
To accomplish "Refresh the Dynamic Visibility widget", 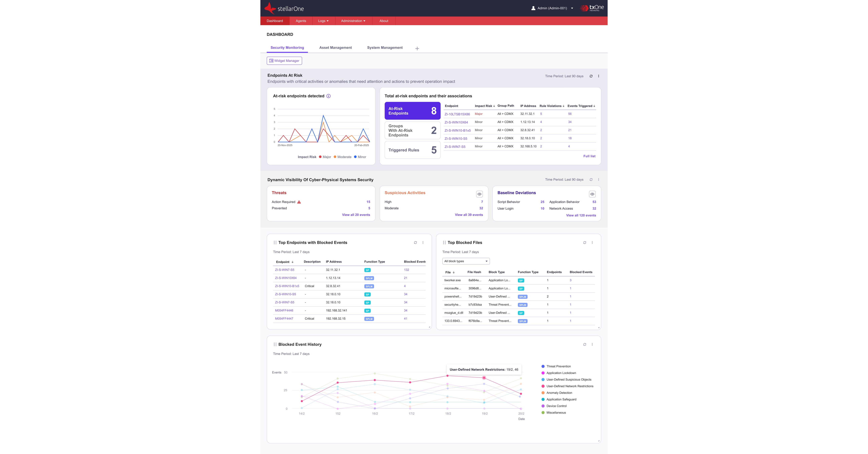I will (591, 179).
